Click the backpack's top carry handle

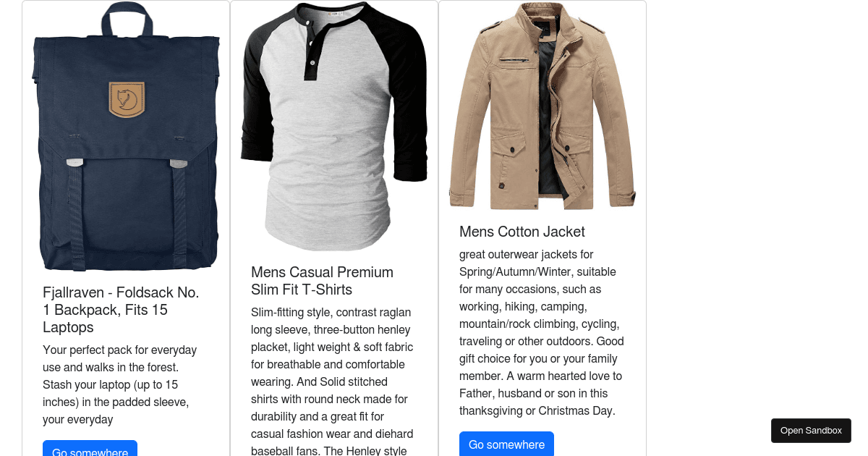(x=127, y=19)
